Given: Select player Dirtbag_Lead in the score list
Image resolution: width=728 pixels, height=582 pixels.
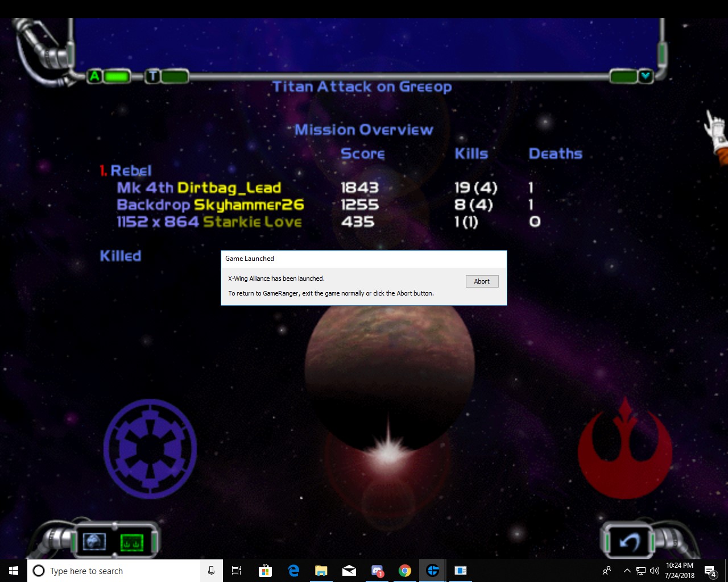Looking at the screenshot, I should pos(229,188).
